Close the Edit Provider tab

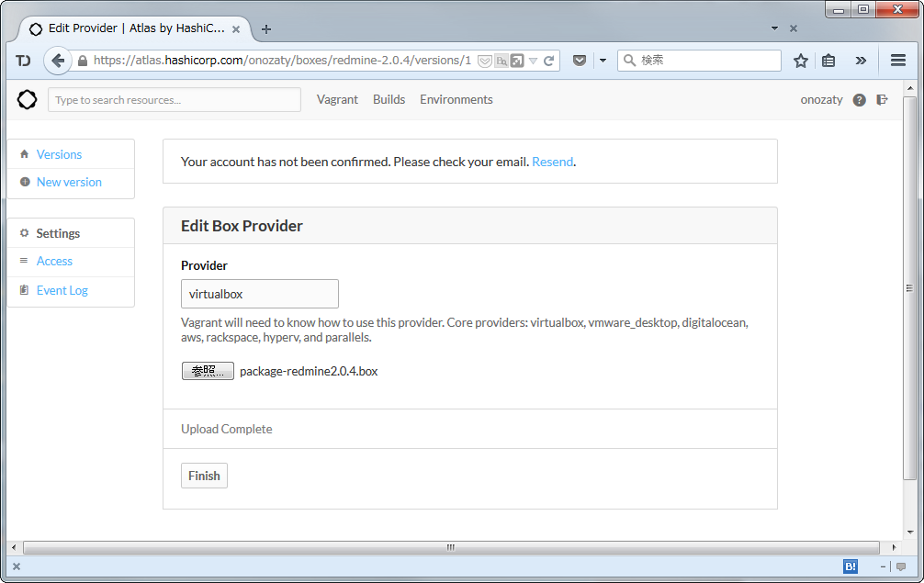point(236,28)
